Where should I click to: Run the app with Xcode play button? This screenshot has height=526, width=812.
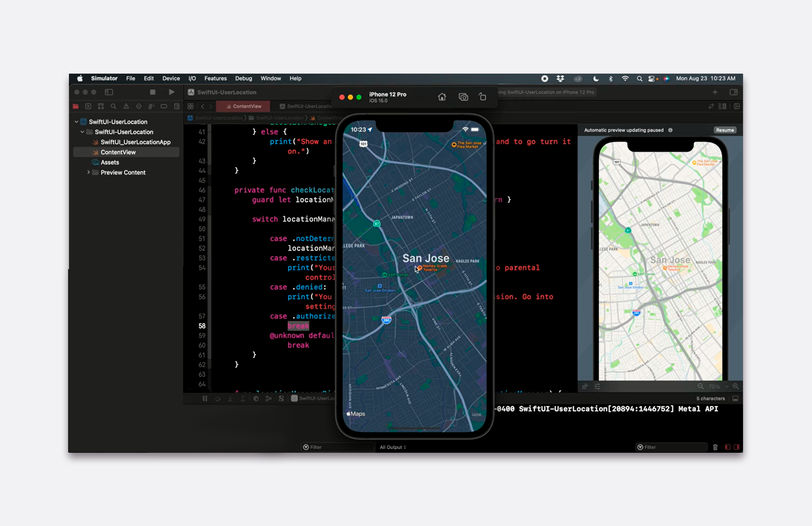[x=172, y=92]
